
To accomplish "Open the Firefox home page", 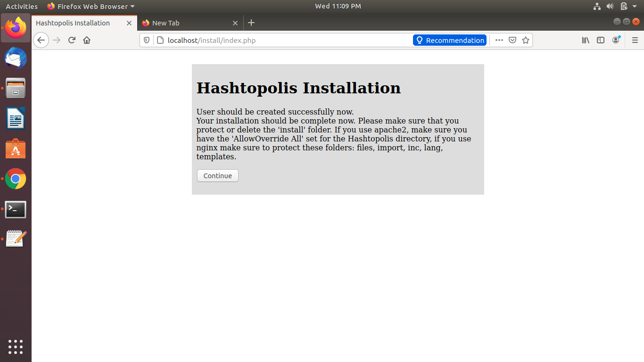I will (x=87, y=40).
